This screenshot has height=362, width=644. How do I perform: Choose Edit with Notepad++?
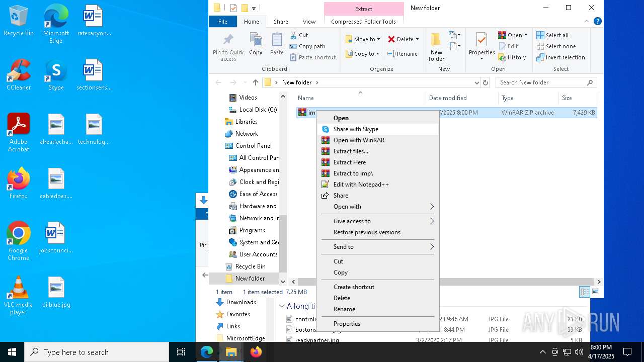(x=378, y=185)
